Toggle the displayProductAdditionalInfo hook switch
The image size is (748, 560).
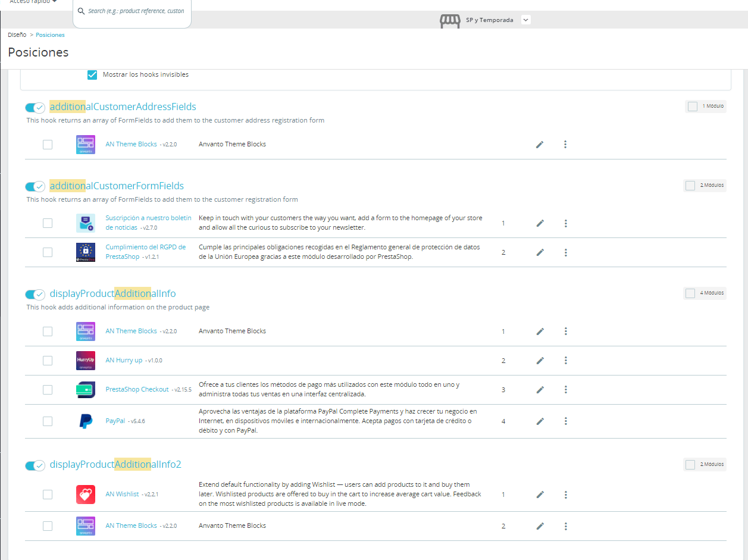(x=35, y=295)
